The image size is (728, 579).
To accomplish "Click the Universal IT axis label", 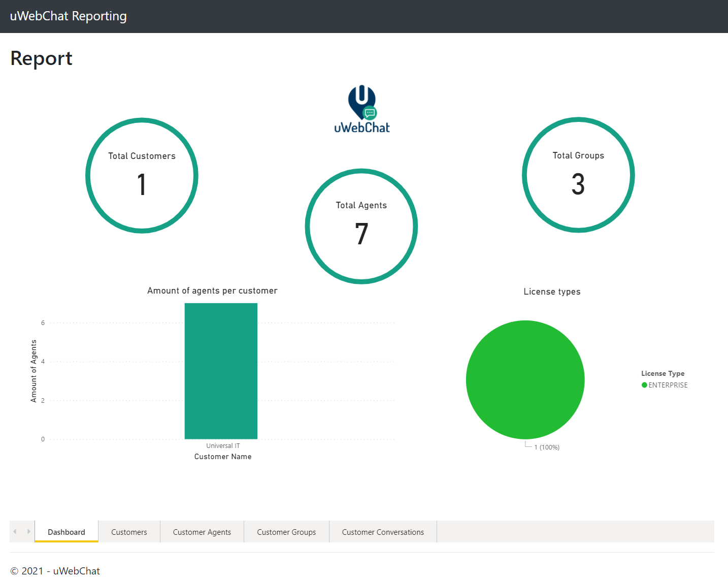I will point(223,446).
